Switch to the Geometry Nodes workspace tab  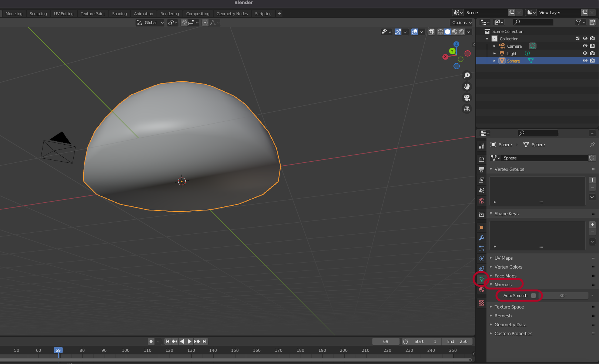pos(232,14)
